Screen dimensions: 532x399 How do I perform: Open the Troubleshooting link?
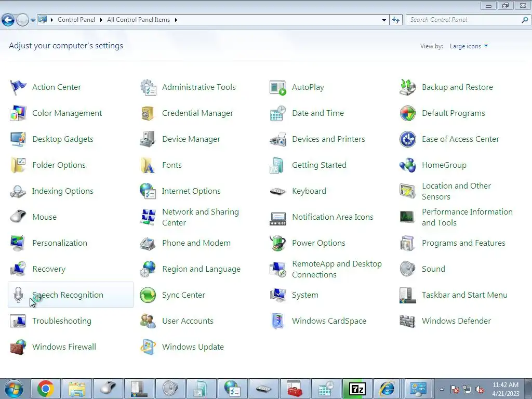(62, 321)
